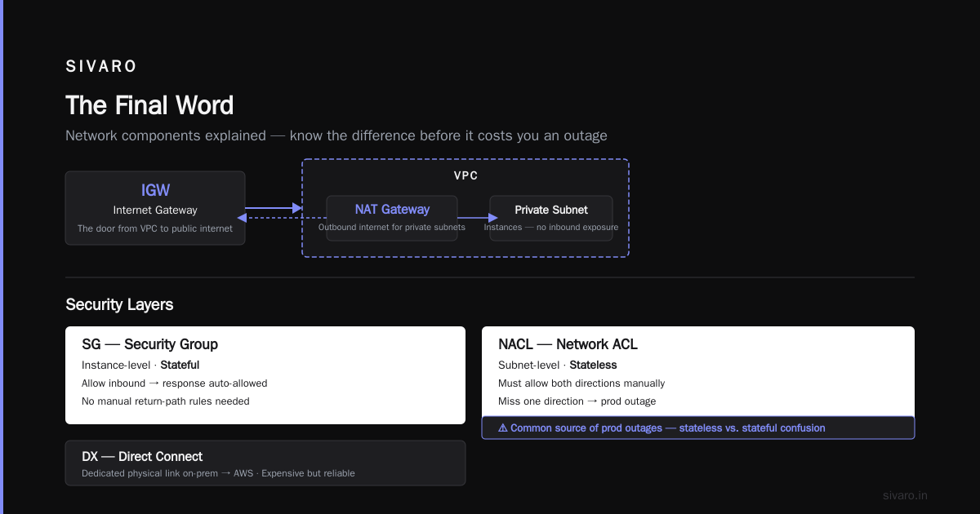The height and width of the screenshot is (514, 980).
Task: Select the Private Subnet box
Action: click(x=551, y=219)
